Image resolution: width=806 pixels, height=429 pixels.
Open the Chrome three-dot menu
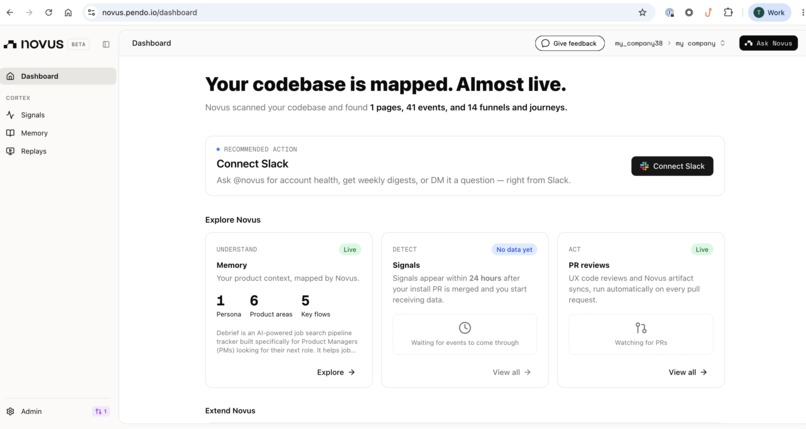tap(802, 12)
